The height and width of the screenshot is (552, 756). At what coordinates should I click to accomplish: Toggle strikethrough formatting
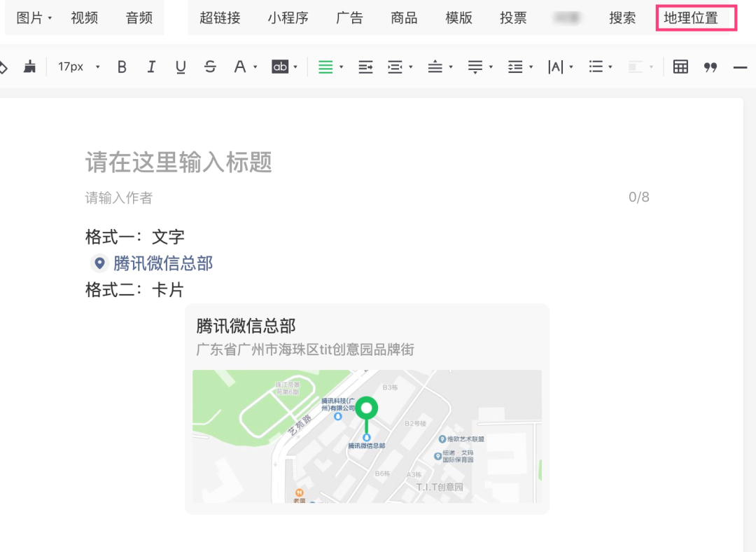(210, 67)
